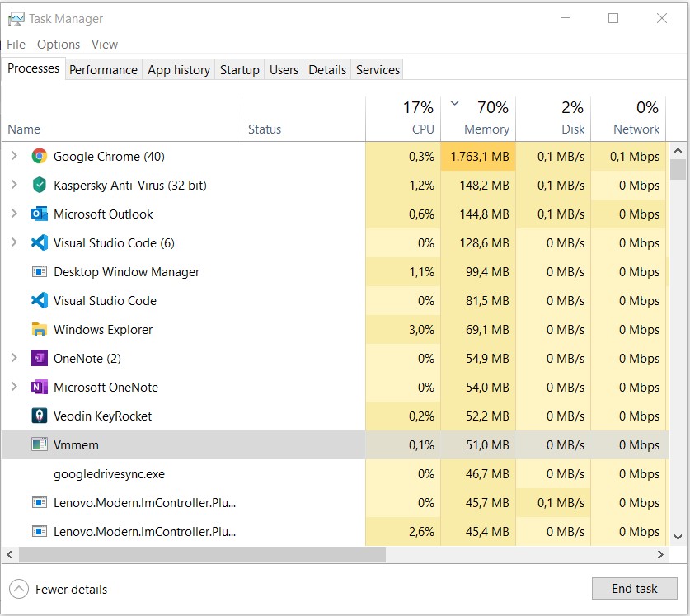The image size is (690, 616).
Task: Click Windows Explorer's 3,0% CPU value
Action: [x=421, y=330]
